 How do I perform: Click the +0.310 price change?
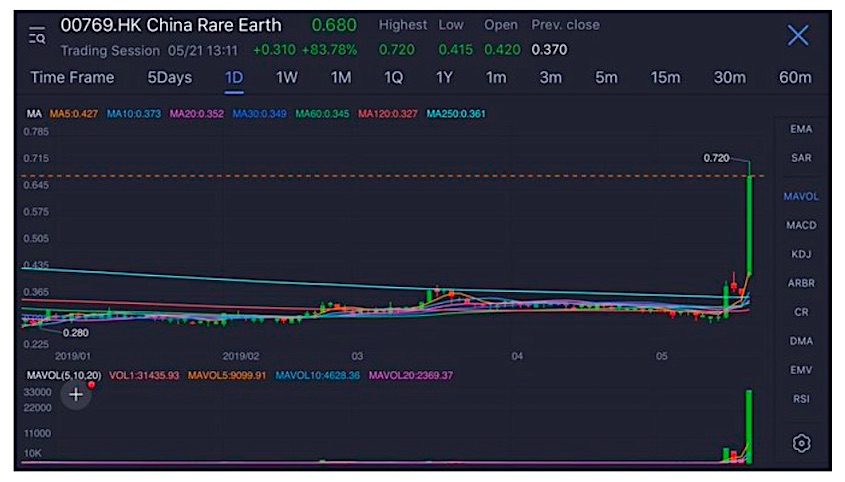coord(274,50)
